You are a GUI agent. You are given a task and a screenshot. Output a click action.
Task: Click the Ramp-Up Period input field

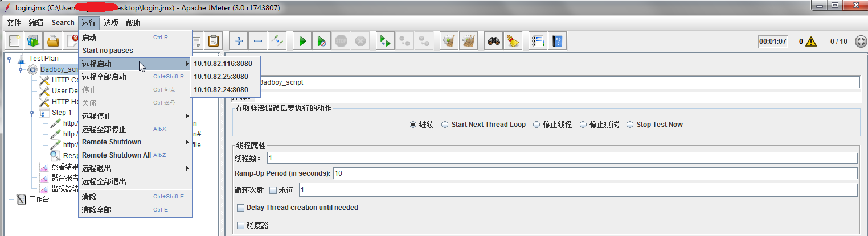pyautogui.click(x=595, y=173)
